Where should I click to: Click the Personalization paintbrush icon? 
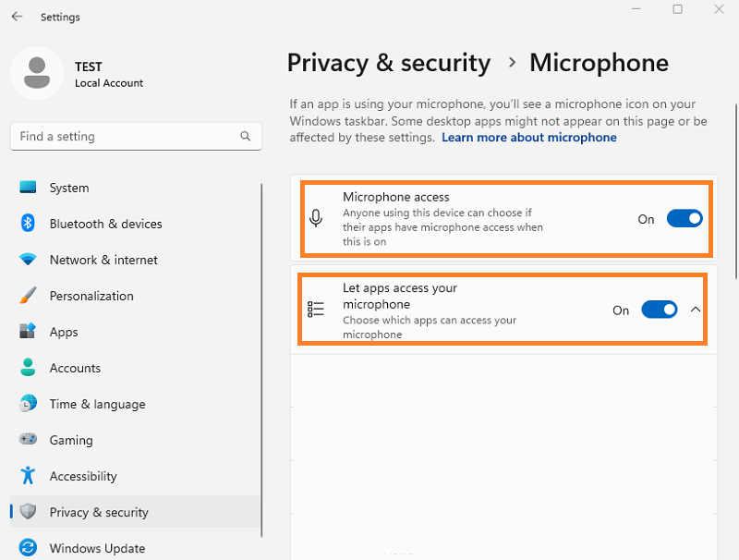click(x=28, y=296)
